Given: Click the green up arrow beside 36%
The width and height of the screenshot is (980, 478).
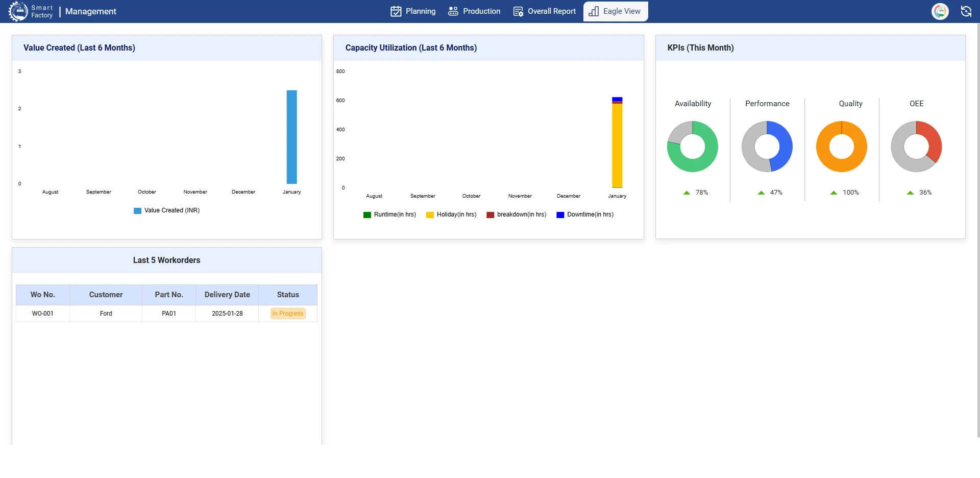Looking at the screenshot, I should tap(910, 193).
